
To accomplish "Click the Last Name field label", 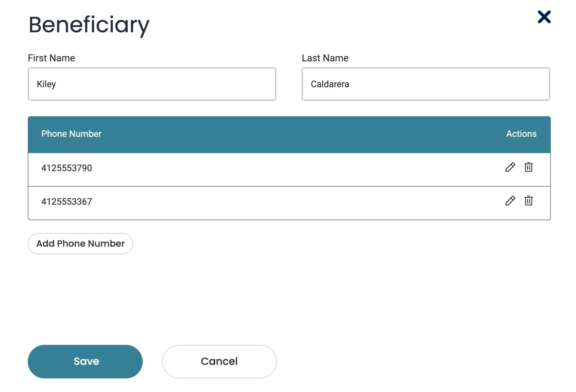I will click(x=325, y=58).
